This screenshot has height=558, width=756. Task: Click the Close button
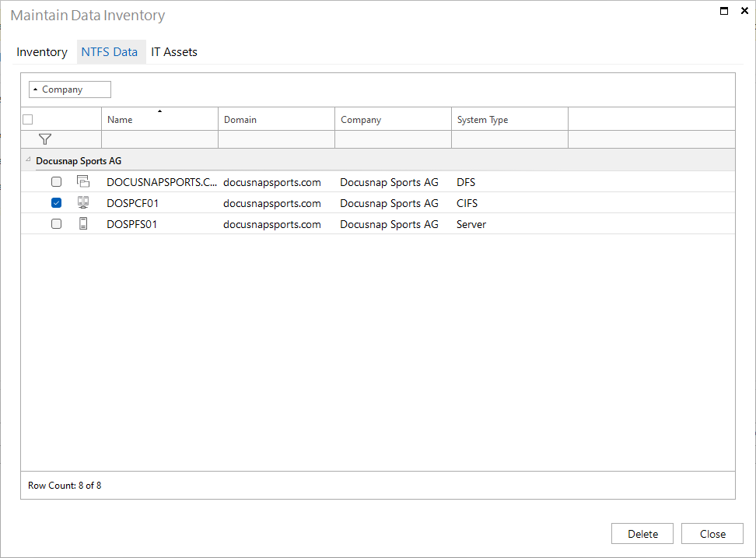tap(712, 534)
